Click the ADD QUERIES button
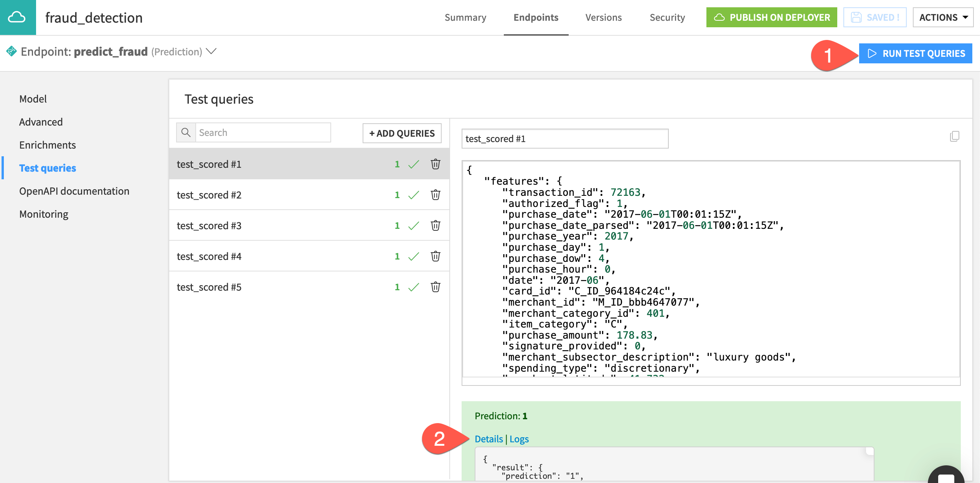 (401, 133)
